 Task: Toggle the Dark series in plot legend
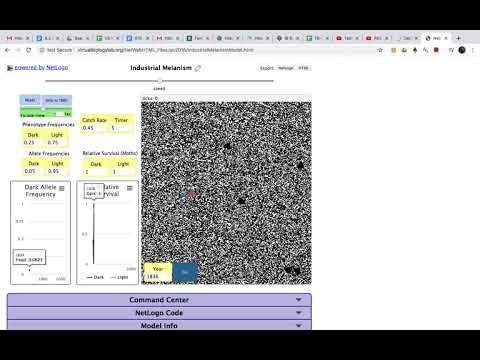coord(95,277)
